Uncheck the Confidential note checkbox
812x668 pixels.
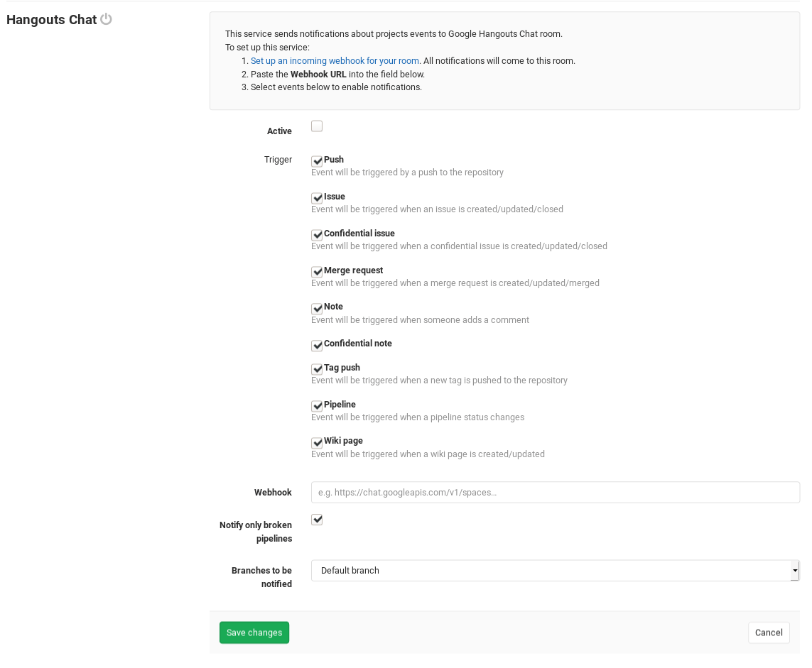pos(317,346)
